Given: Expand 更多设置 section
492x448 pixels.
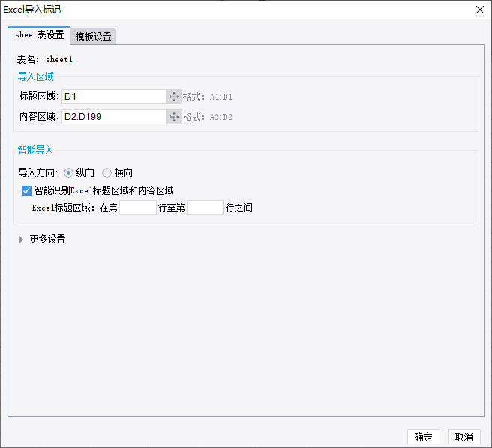Looking at the screenshot, I should (x=21, y=240).
